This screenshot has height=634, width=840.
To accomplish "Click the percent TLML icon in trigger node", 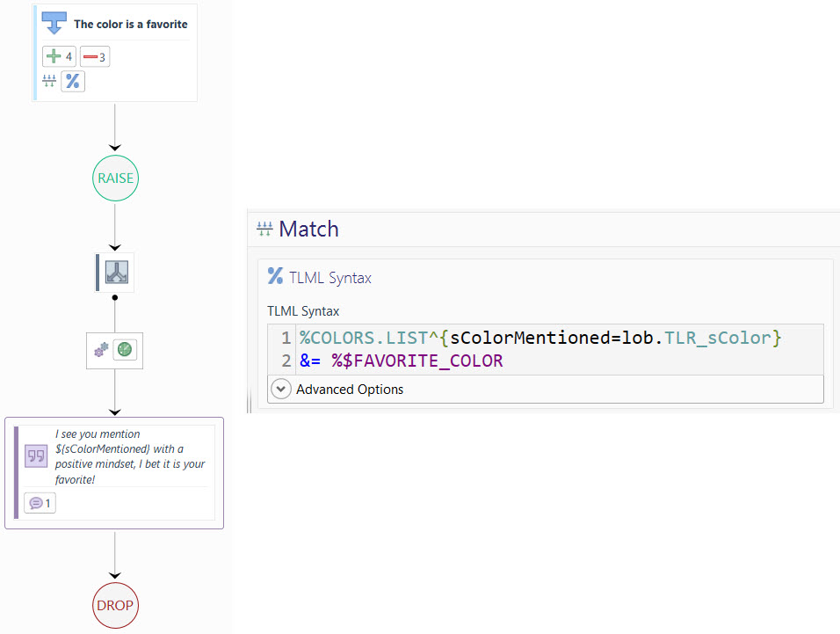I will 73,82.
